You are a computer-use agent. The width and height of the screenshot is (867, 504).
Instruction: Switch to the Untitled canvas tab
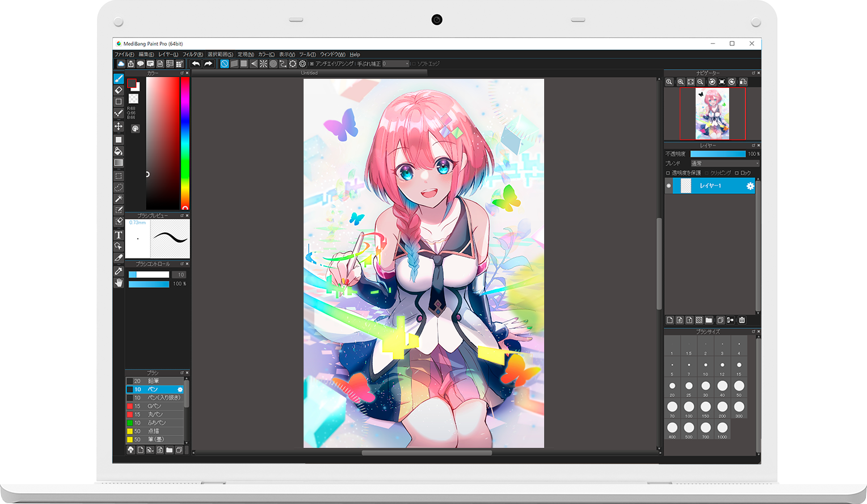point(309,73)
